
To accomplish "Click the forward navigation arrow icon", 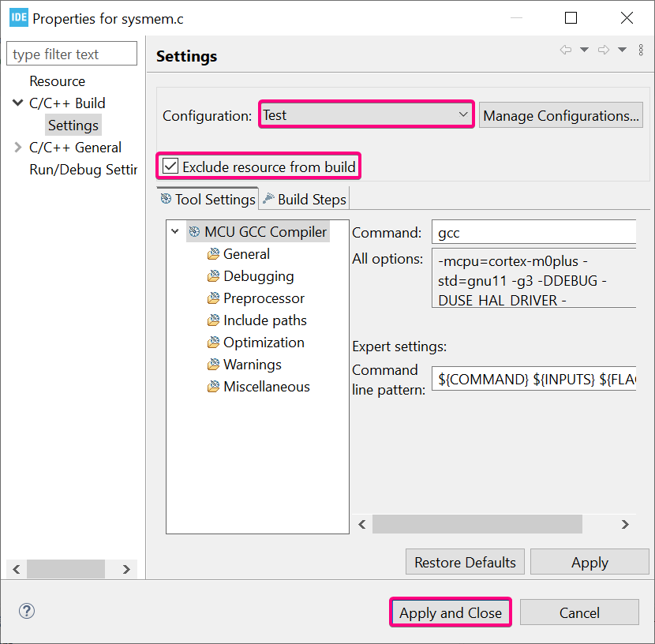I will 603,50.
